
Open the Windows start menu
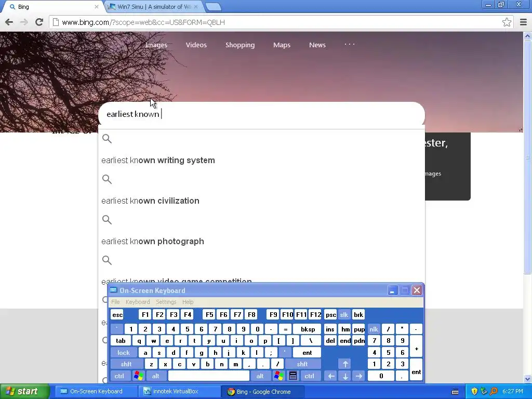[x=25, y=391]
